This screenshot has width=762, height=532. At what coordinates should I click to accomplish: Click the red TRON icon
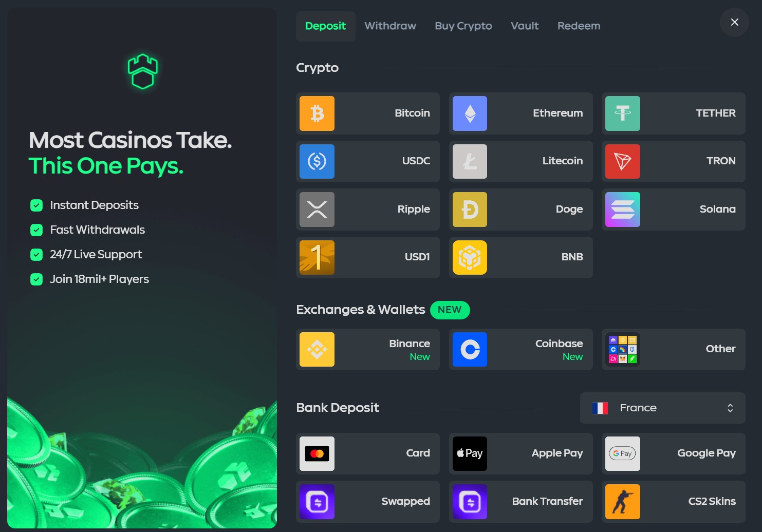coord(623,161)
